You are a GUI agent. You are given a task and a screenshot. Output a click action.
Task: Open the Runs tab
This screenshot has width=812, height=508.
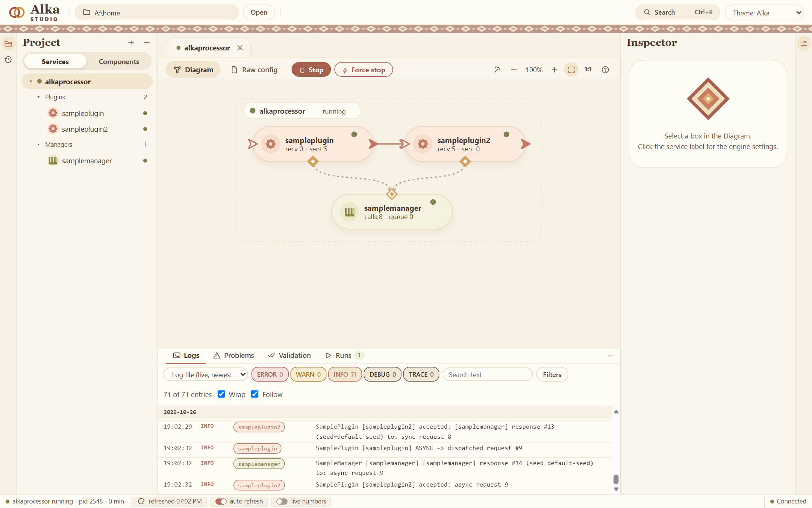345,355
